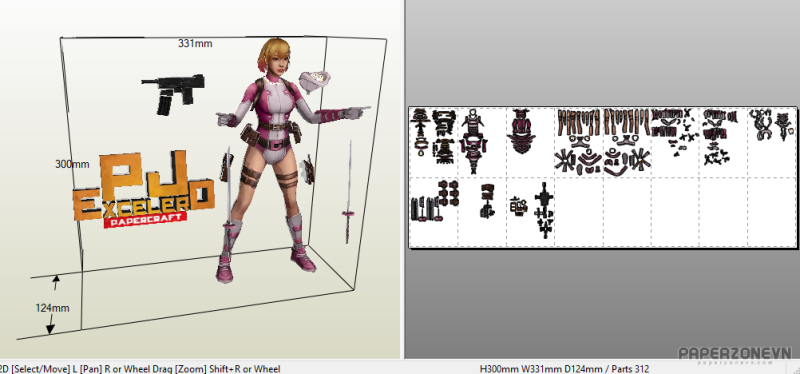Select the character's pointing hand on right
The height and width of the screenshot is (374, 800).
[356, 112]
